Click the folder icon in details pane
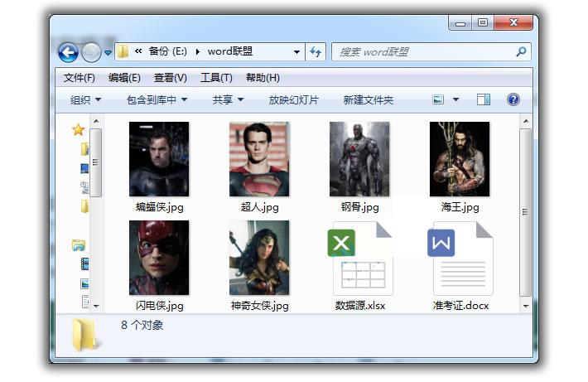This screenshot has height=382, width=588. click(86, 335)
